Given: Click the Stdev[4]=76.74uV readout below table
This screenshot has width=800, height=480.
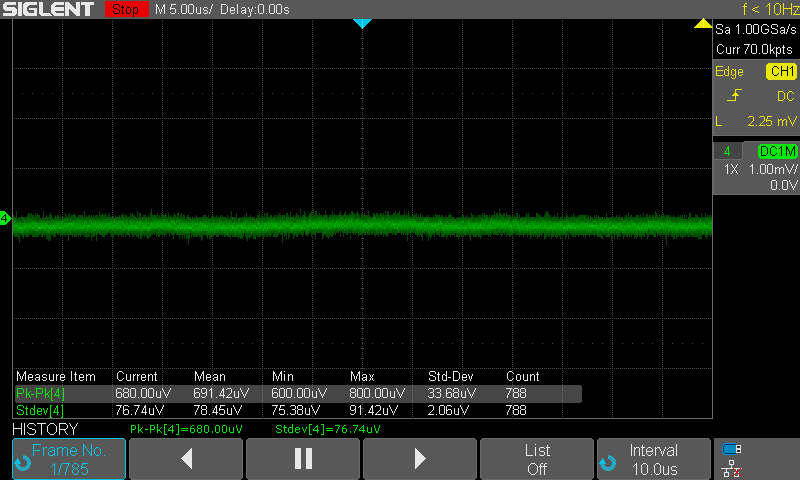Looking at the screenshot, I should pos(328,429).
